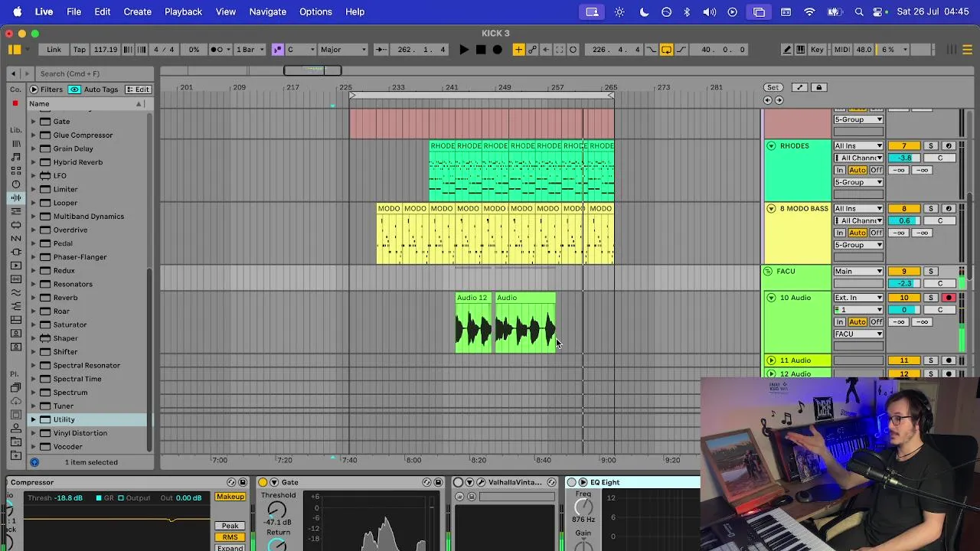
Task: Toggle the computer MIDI keyboard icon
Action: click(801, 50)
